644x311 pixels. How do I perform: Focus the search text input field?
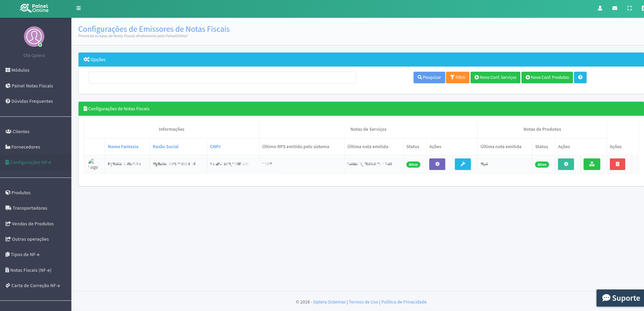(x=222, y=78)
